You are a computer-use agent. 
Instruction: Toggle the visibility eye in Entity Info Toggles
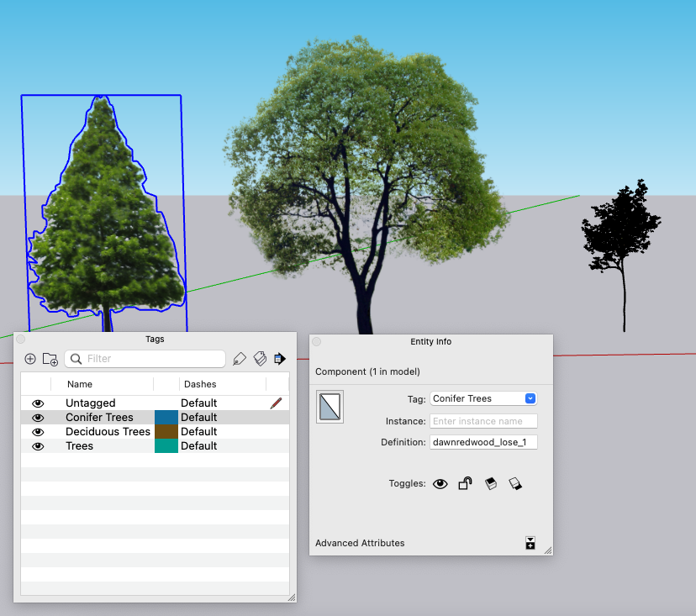pos(440,483)
